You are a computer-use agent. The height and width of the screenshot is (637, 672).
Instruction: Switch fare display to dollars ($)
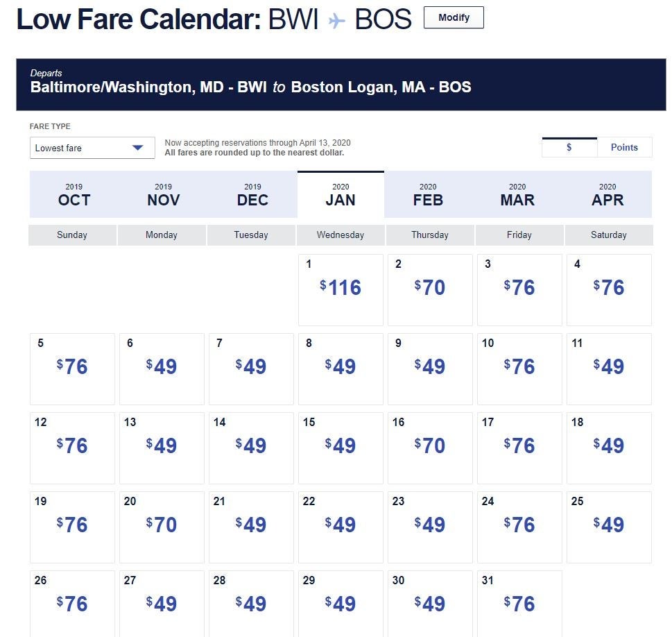(x=569, y=147)
